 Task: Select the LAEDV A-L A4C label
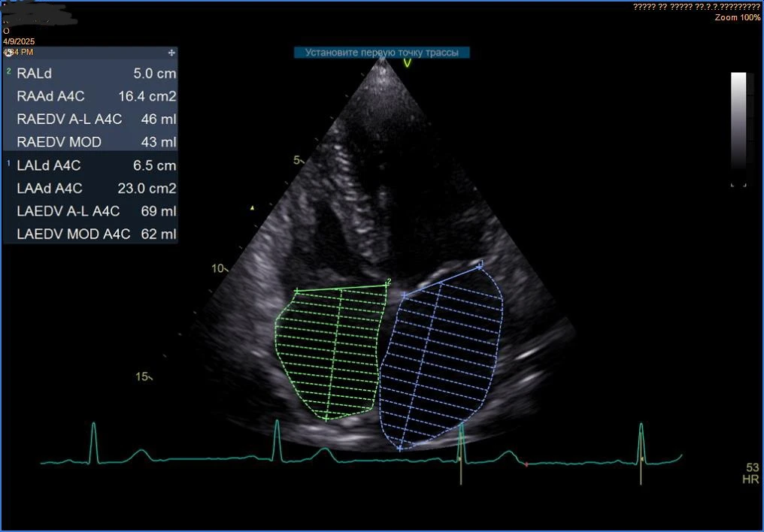tap(68, 211)
